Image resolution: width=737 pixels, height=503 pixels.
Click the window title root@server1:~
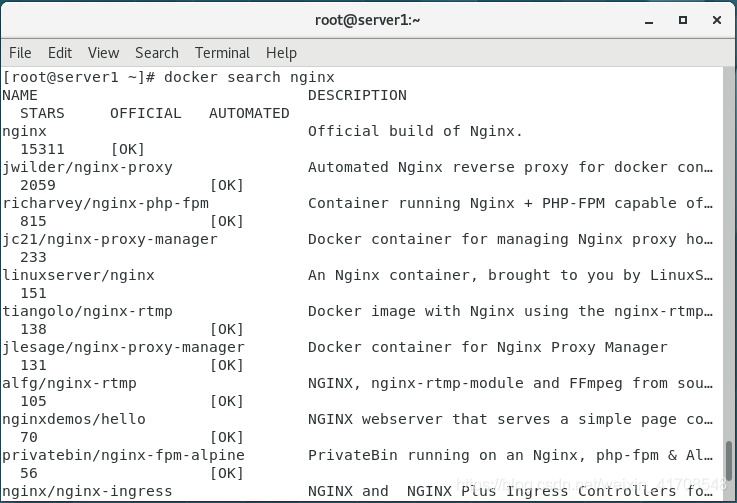[x=368, y=20]
